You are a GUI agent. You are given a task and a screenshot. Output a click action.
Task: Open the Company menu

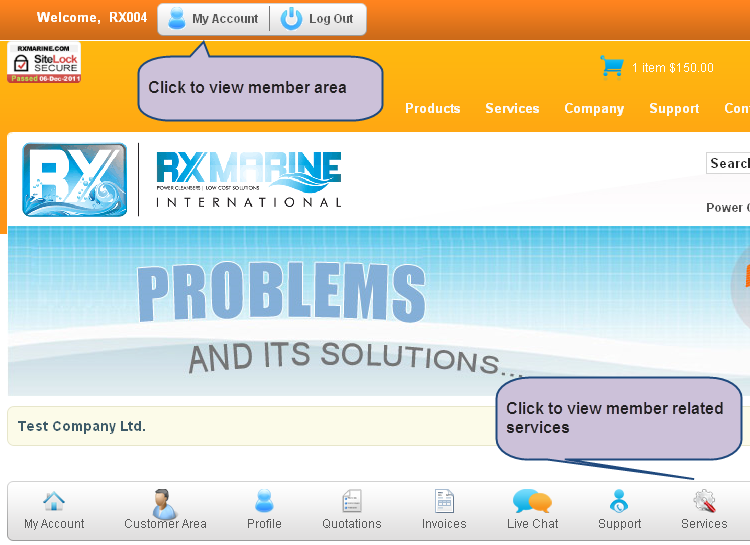[594, 109]
